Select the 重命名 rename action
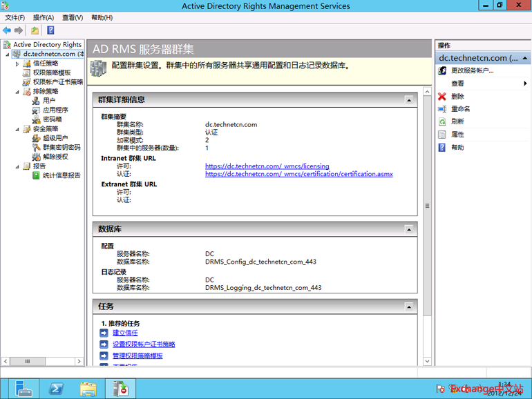The width and height of the screenshot is (532, 399). [461, 109]
